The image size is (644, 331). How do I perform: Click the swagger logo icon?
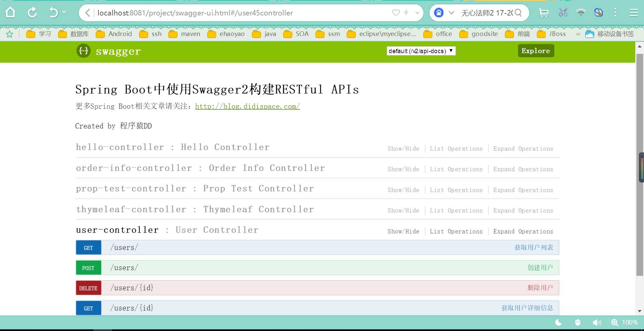pyautogui.click(x=83, y=51)
